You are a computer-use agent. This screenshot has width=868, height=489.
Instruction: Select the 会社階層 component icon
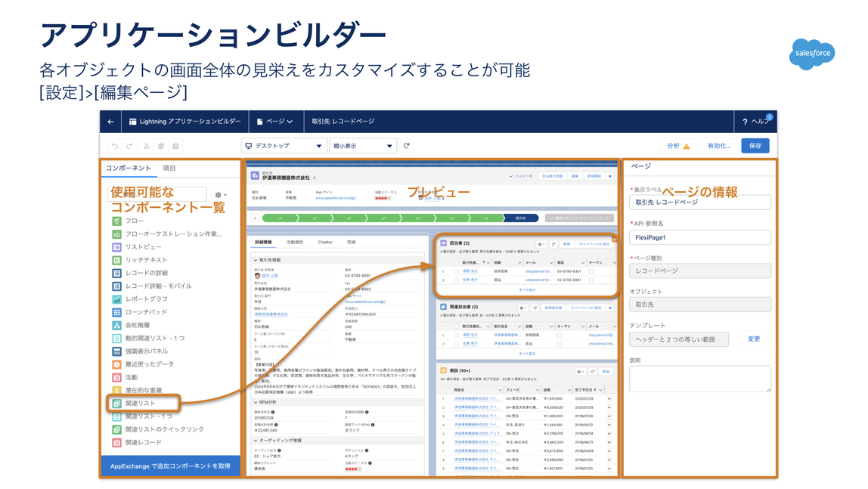pos(116,325)
